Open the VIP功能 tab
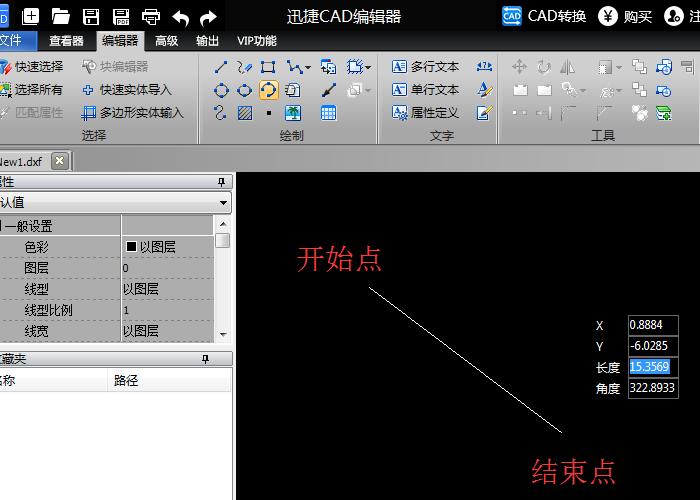 tap(257, 41)
